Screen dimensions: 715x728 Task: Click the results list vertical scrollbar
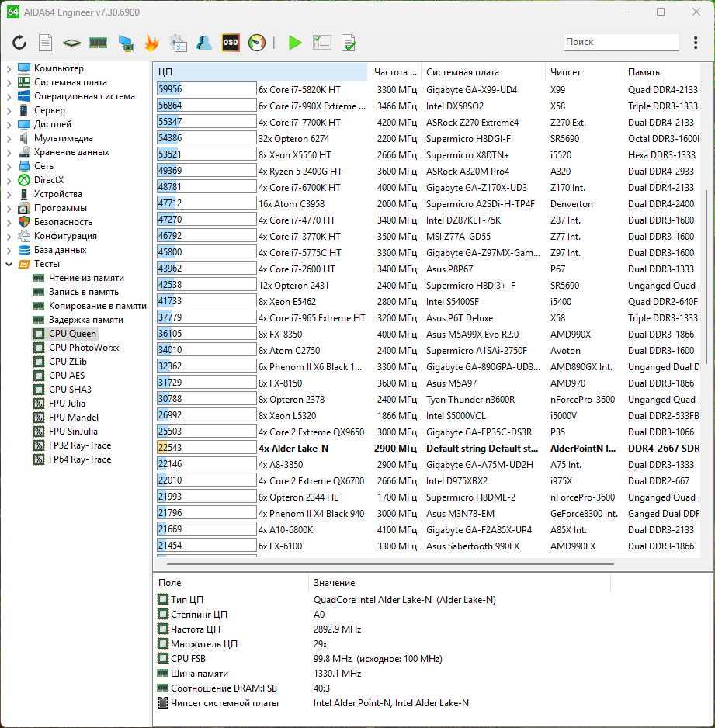click(706, 272)
